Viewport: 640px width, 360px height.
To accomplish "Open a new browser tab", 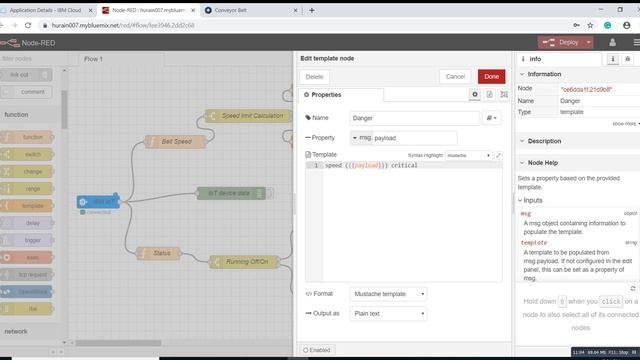I will click(x=312, y=11).
